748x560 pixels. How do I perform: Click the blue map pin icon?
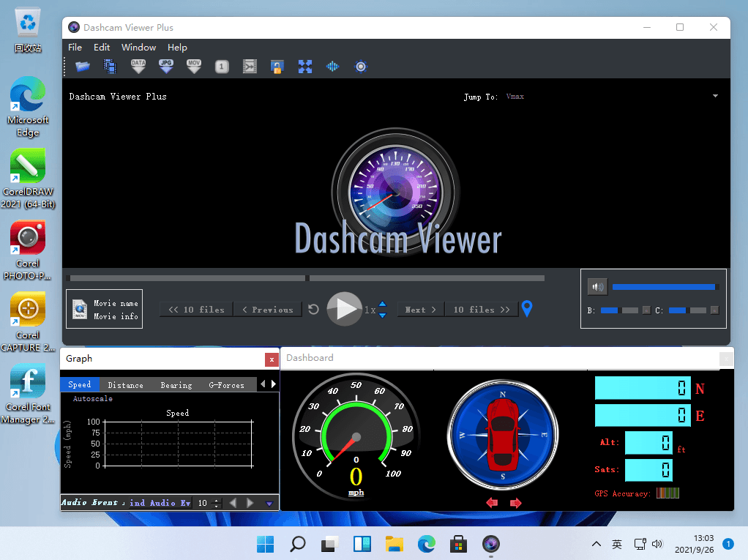tap(527, 309)
